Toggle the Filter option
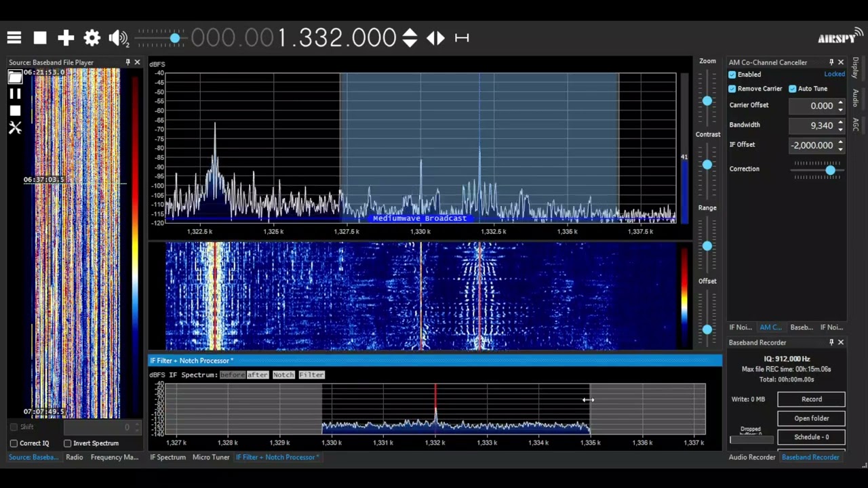Viewport: 868px width, 488px height. click(x=311, y=375)
